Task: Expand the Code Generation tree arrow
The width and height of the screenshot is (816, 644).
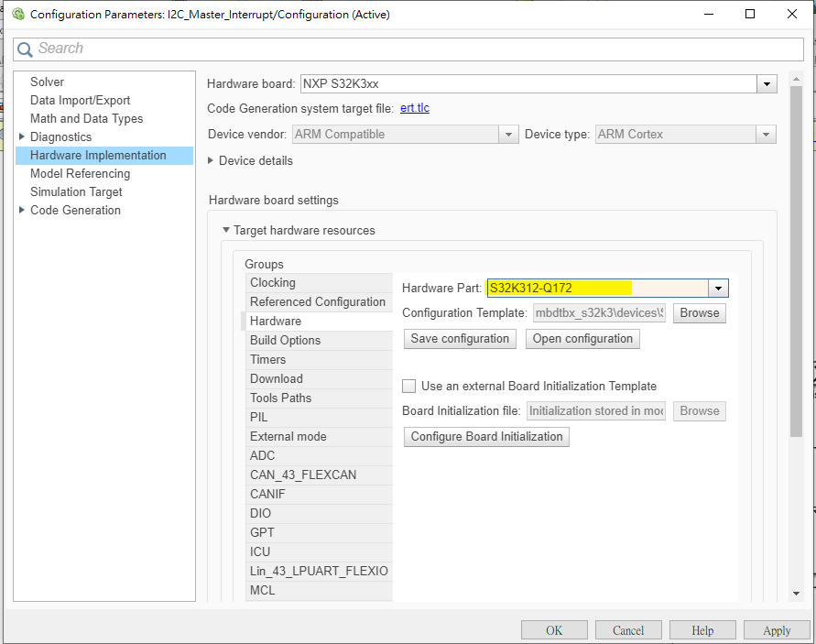Action: tap(21, 210)
